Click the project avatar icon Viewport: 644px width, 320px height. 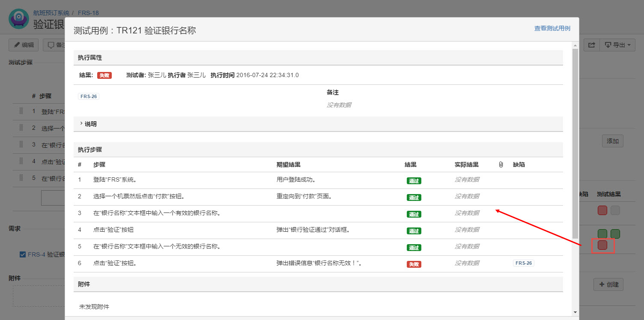(x=19, y=19)
